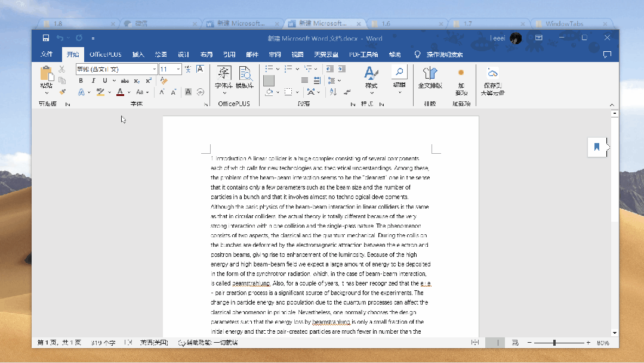
Task: Toggle underline formatting
Action: click(x=104, y=81)
